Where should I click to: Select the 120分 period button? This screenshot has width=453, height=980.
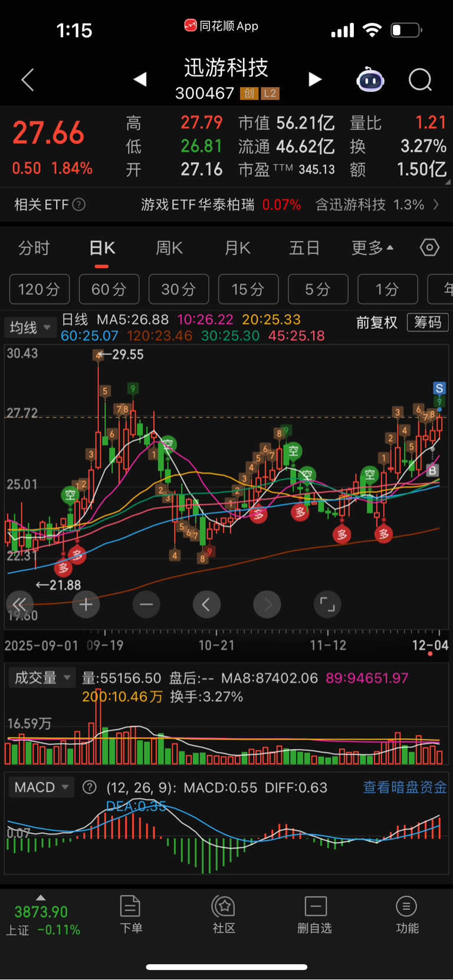coord(40,289)
